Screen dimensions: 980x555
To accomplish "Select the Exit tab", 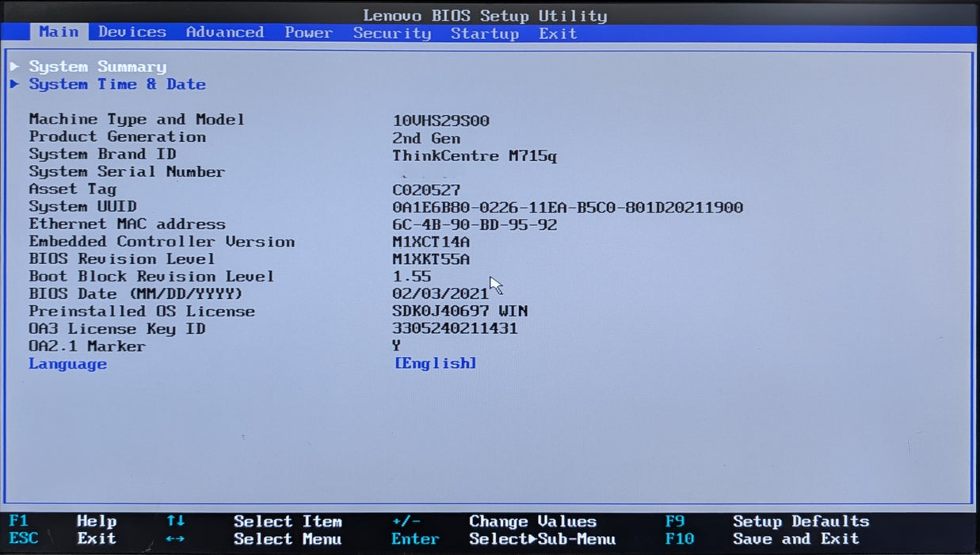I will [559, 33].
